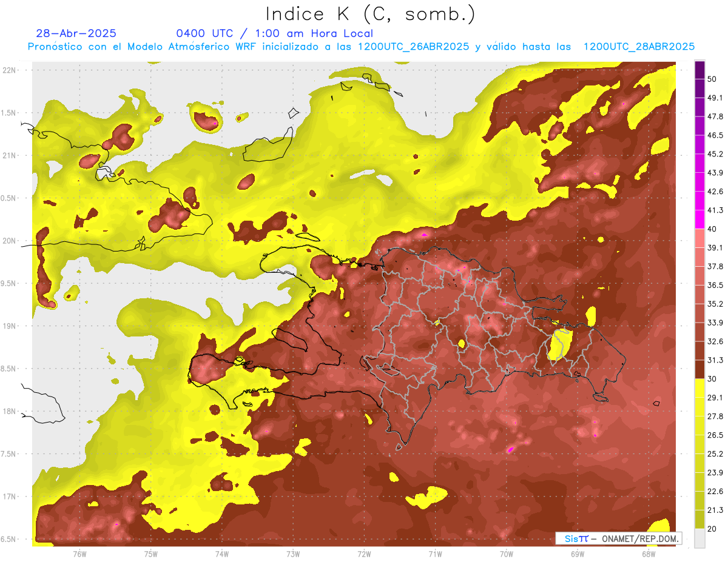Click the '71W' longitude label

[435, 554]
